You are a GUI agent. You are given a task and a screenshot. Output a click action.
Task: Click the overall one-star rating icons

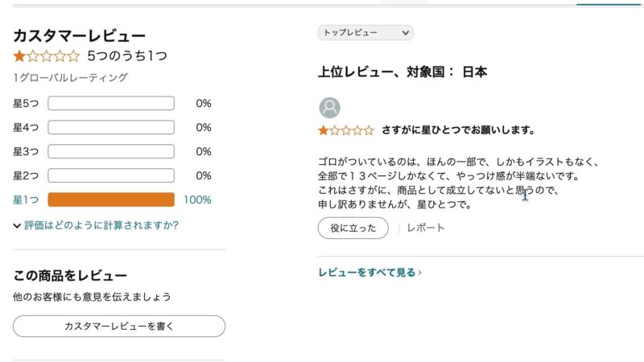coord(46,56)
